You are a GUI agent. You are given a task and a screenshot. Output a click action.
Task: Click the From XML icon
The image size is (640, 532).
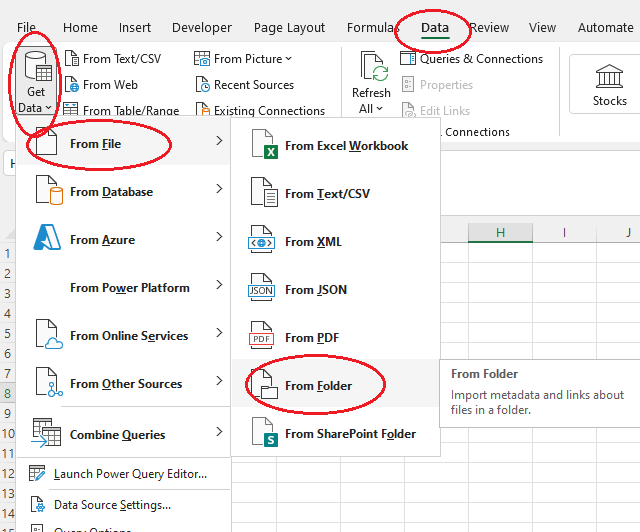(x=261, y=239)
